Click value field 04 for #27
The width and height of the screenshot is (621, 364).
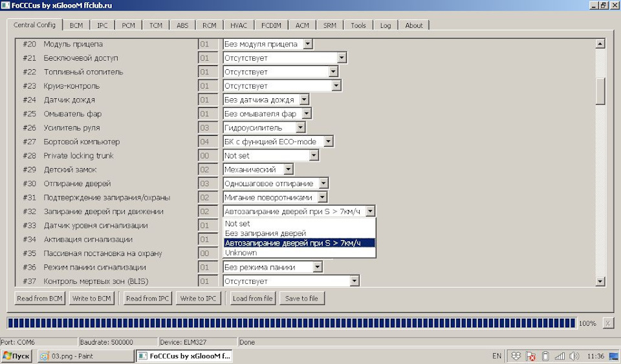208,141
